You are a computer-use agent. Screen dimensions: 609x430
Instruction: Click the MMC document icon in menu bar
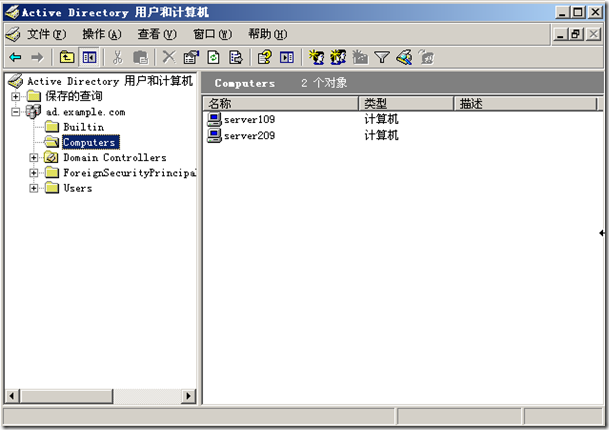pos(13,34)
